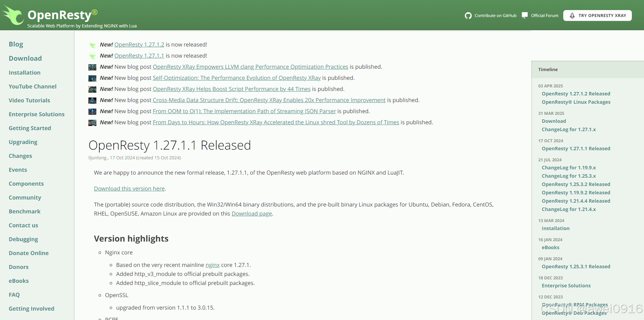Click the Official Forum speech bubble icon
Viewport: 644px width, 320px height.
point(525,15)
